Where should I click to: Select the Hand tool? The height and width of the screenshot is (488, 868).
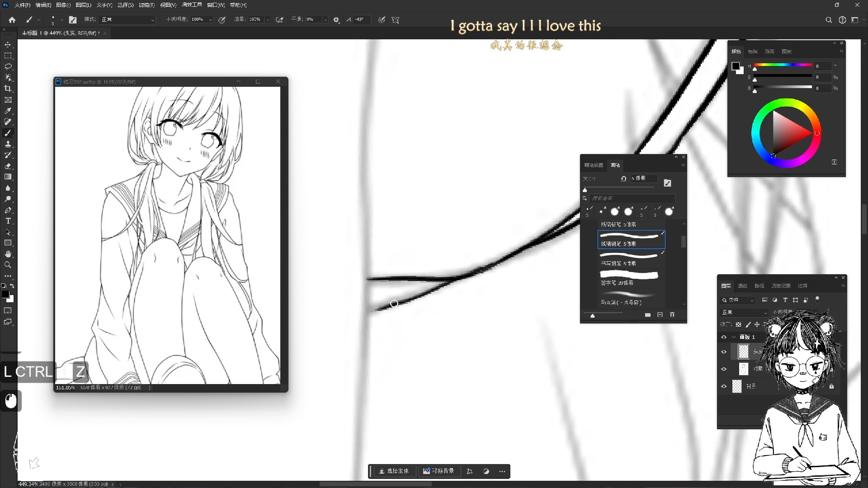(8, 254)
